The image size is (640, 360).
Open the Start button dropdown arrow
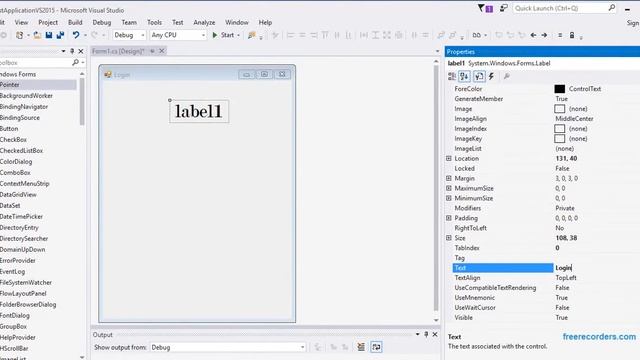[239, 36]
